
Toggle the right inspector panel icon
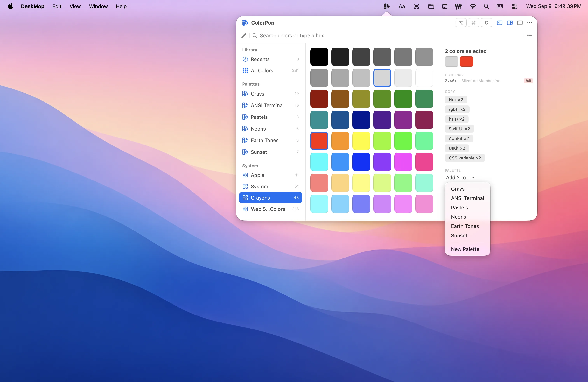[510, 23]
